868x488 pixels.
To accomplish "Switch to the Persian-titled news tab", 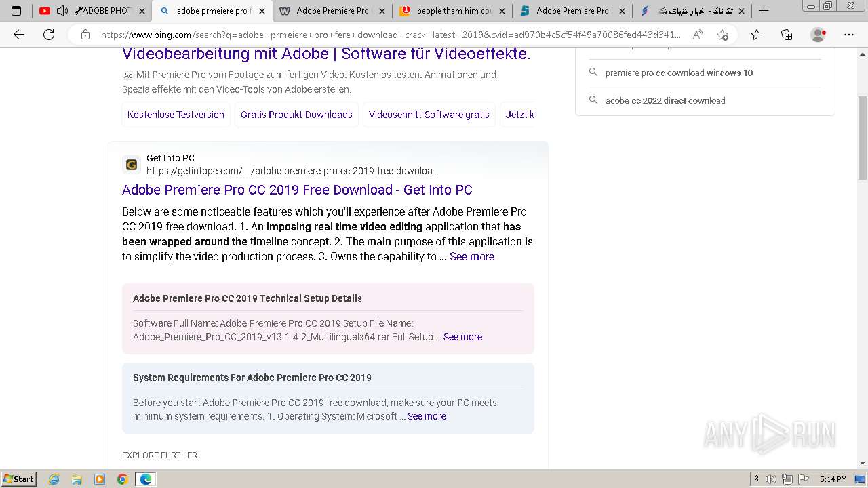I will coord(692,11).
